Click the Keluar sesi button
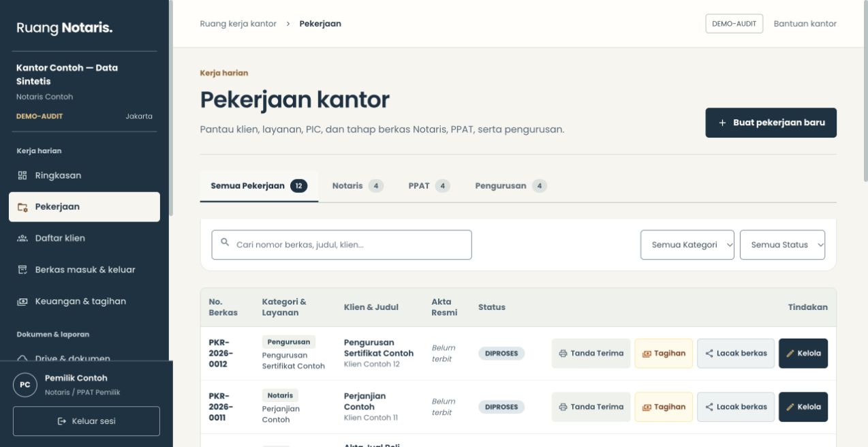Image resolution: width=868 pixels, height=447 pixels. click(x=87, y=421)
